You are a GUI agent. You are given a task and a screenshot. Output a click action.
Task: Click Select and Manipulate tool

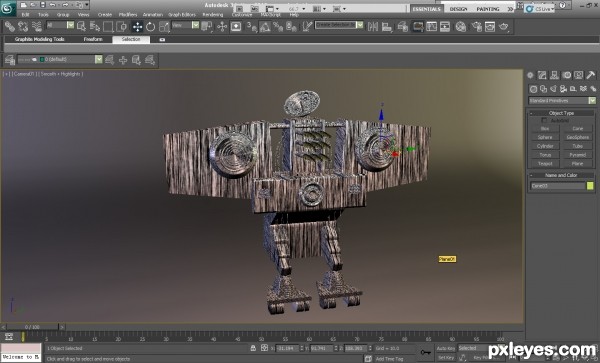coord(222,26)
